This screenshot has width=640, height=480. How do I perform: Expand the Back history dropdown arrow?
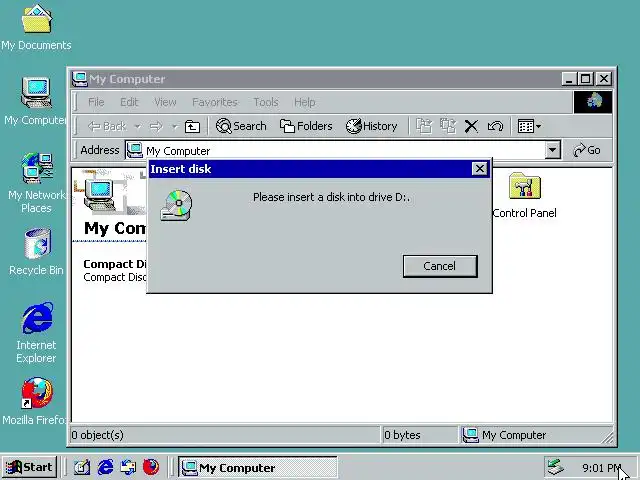(138, 127)
